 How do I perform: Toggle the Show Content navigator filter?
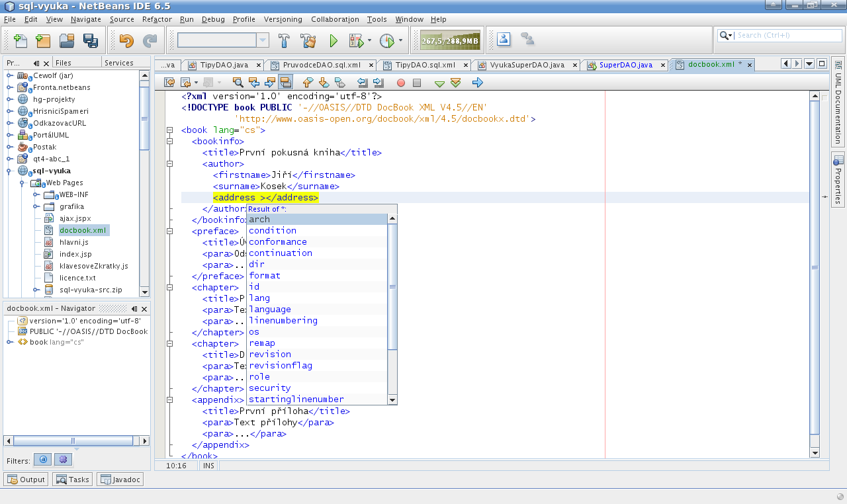click(63, 460)
